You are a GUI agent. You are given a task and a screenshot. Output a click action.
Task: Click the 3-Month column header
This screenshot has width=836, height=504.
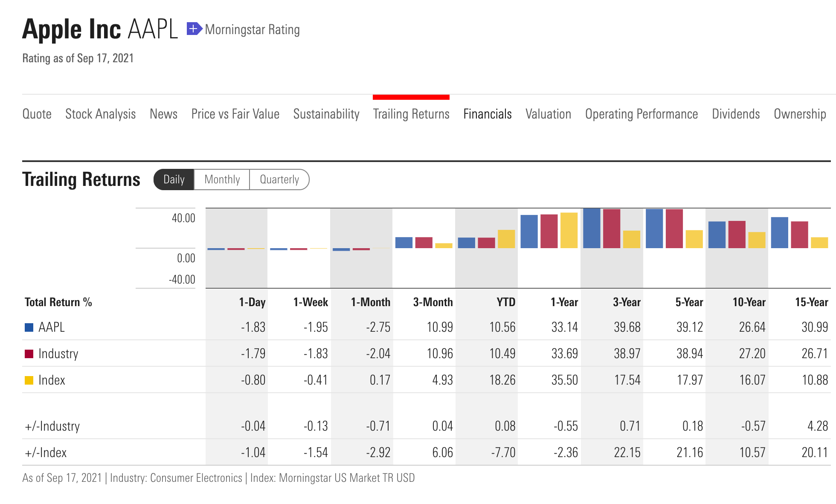433,302
